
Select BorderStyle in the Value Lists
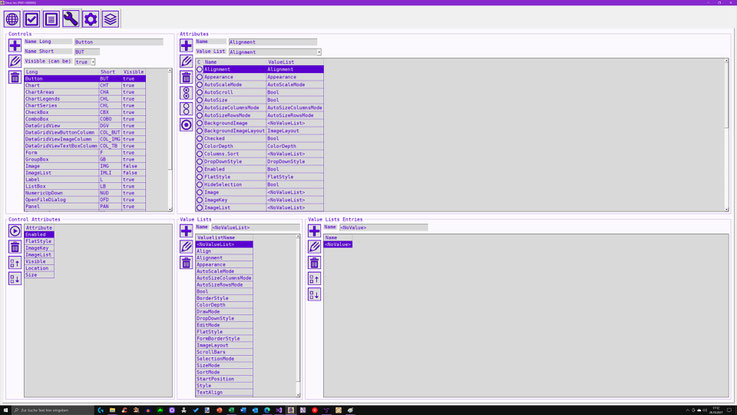[213, 298]
